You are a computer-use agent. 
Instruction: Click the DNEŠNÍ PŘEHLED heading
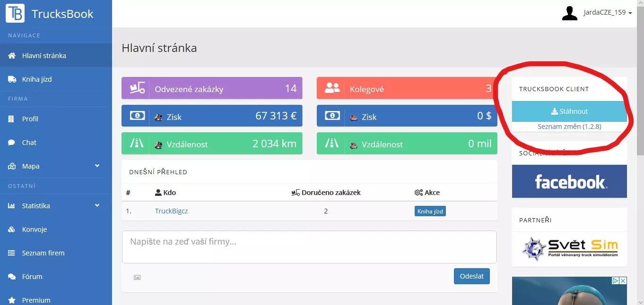pyautogui.click(x=158, y=172)
